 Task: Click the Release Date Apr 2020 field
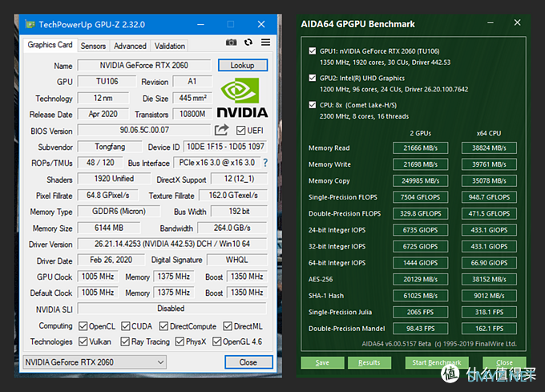pyautogui.click(x=103, y=114)
